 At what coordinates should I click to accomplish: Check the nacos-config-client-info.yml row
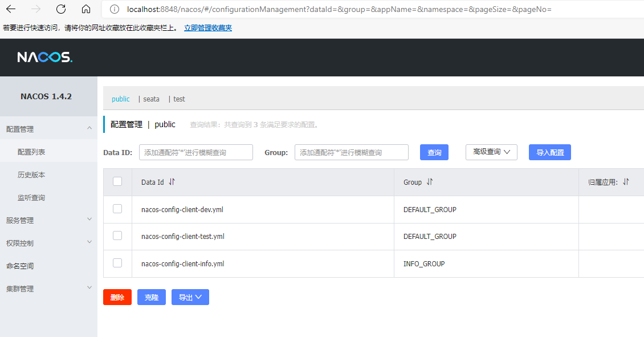click(117, 263)
